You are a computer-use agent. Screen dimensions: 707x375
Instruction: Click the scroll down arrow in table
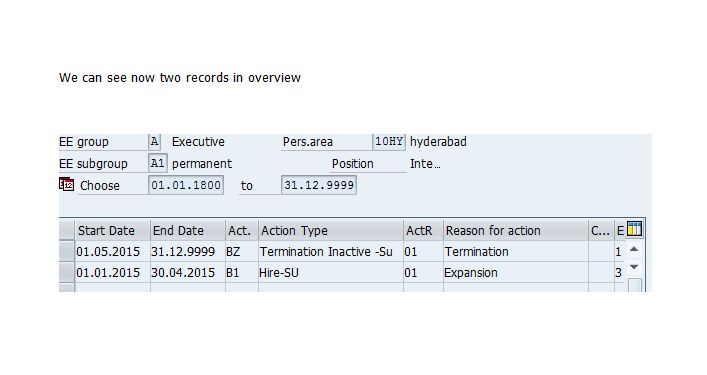pos(634,267)
